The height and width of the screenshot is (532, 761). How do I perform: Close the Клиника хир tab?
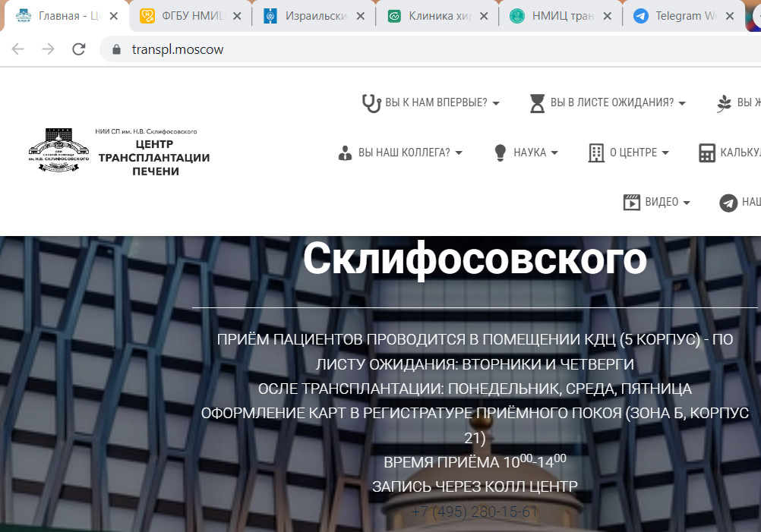(483, 16)
